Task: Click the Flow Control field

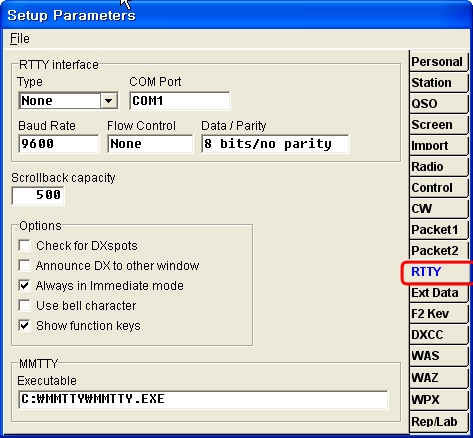Action: 150,144
